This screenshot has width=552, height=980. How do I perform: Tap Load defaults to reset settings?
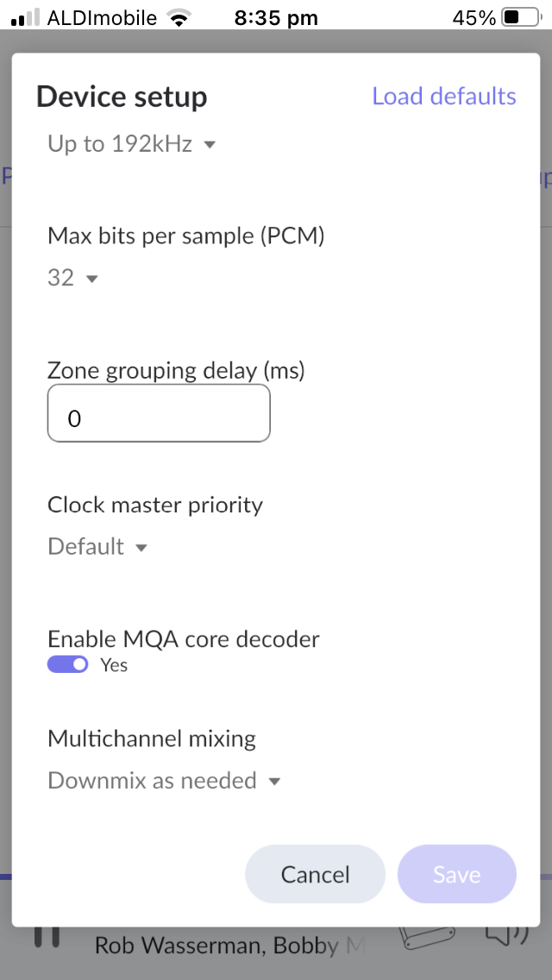pos(443,97)
